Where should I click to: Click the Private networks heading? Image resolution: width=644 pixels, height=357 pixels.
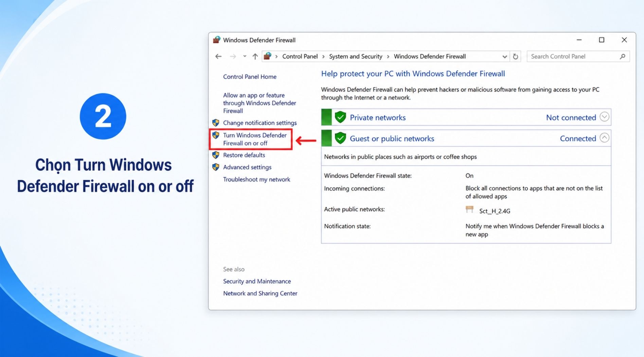[x=378, y=118]
